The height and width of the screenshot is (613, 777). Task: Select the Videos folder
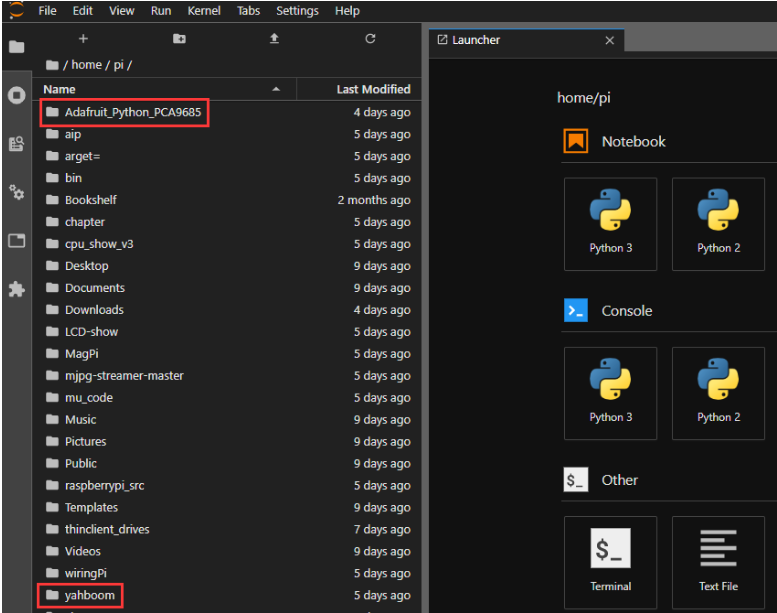pos(227,552)
